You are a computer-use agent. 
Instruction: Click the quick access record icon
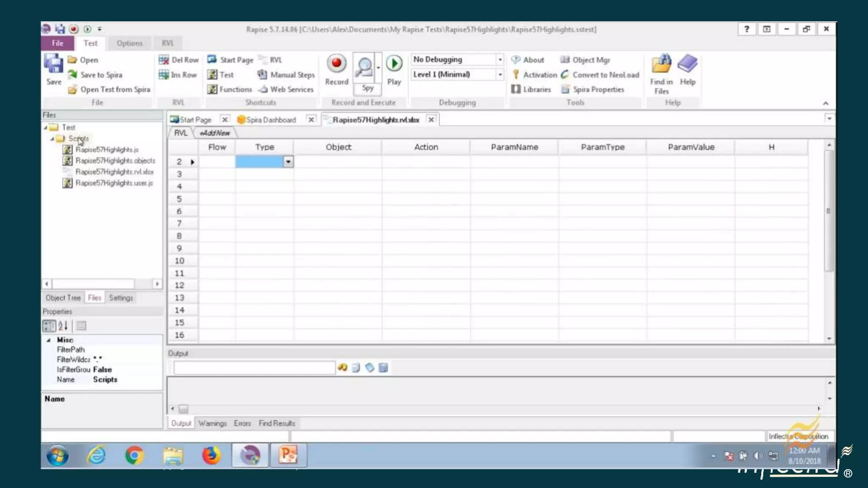[x=74, y=29]
